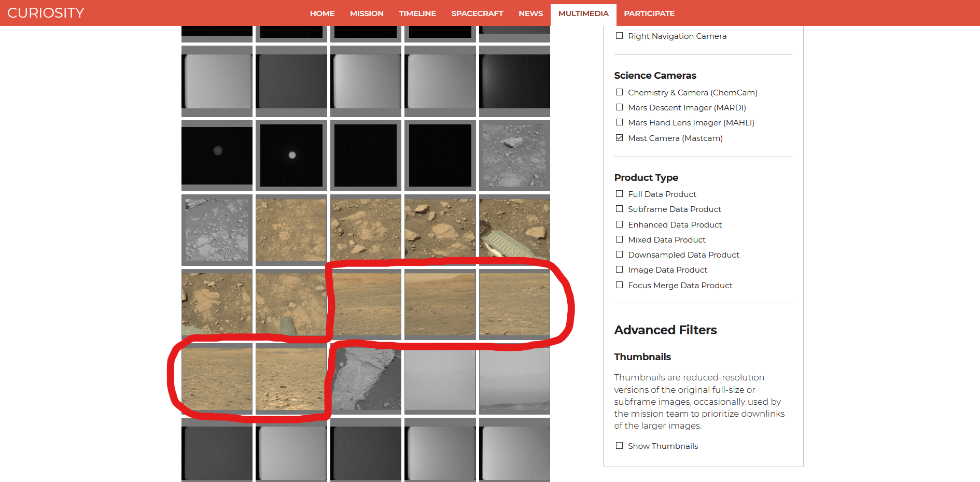Toggle the Show Thumbnails option

pos(620,445)
